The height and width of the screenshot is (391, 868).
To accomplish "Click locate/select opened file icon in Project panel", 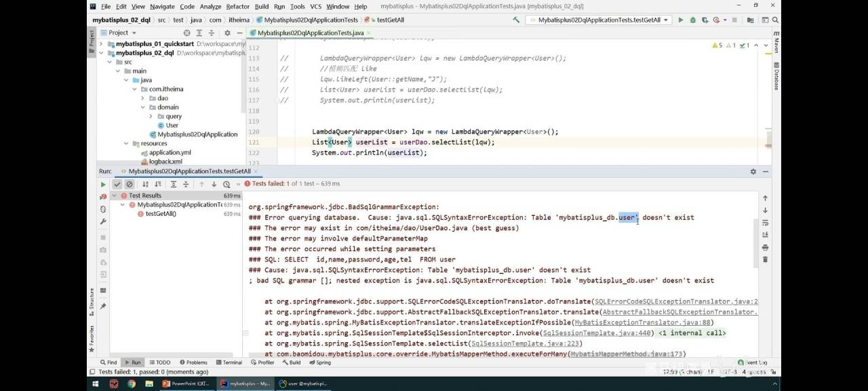I will [187, 33].
